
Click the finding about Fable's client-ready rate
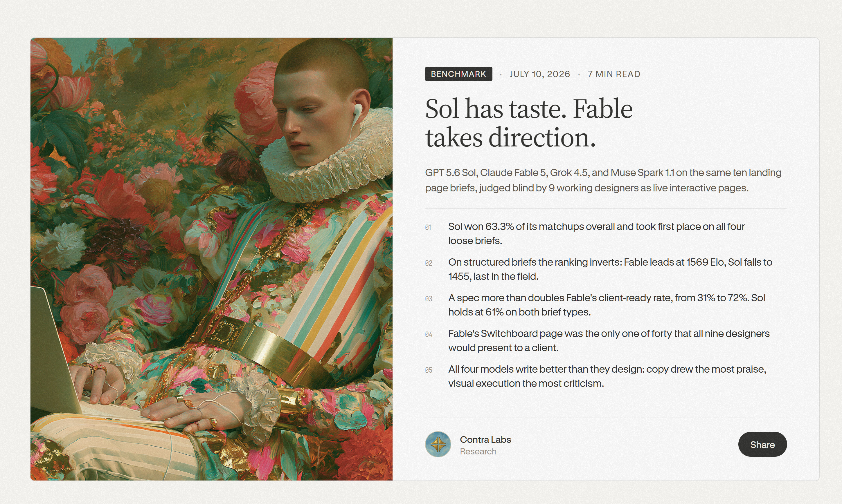[607, 305]
